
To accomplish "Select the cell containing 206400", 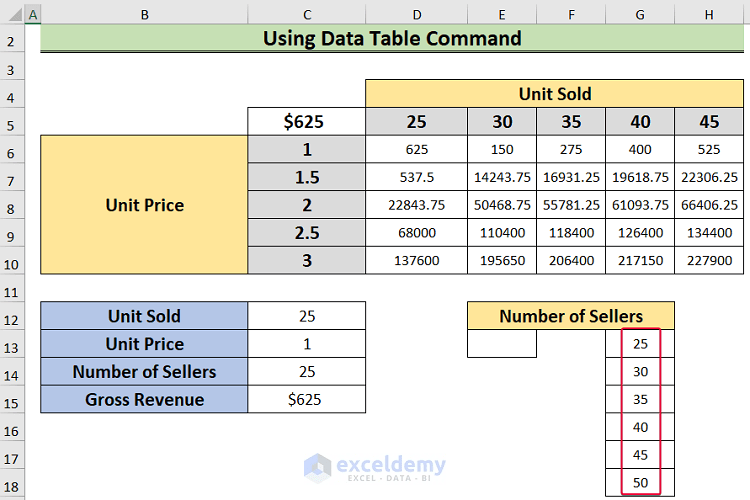I will (x=571, y=260).
